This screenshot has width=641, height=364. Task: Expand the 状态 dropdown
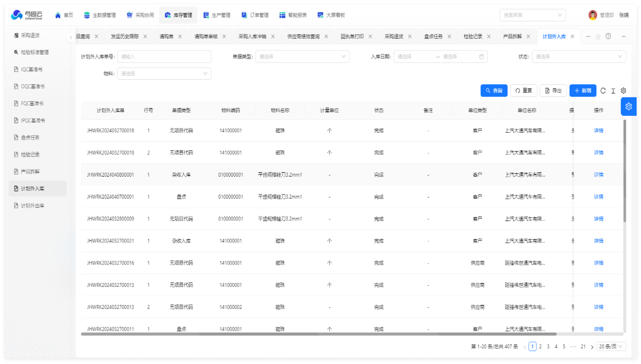tap(579, 57)
